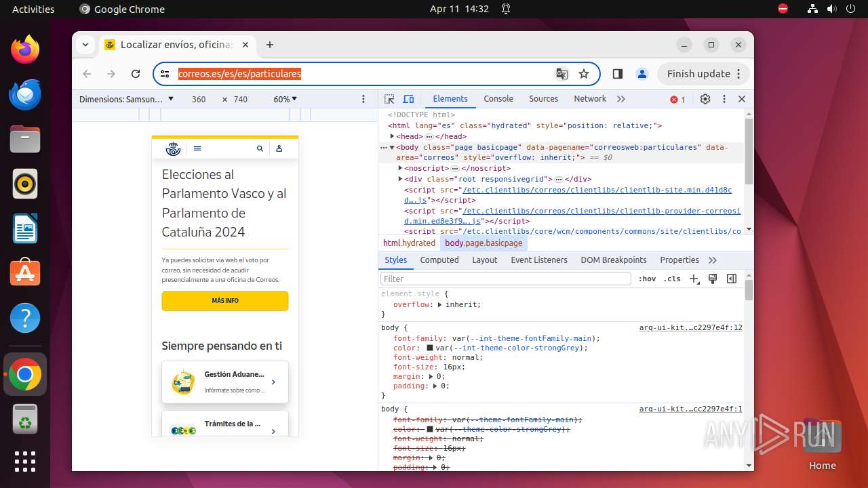Open Chrome profile avatar
The height and width of the screenshot is (488, 868).
pyautogui.click(x=642, y=74)
